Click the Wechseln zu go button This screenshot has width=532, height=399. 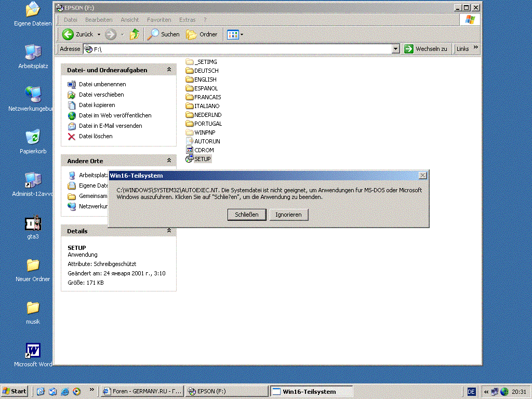point(426,49)
